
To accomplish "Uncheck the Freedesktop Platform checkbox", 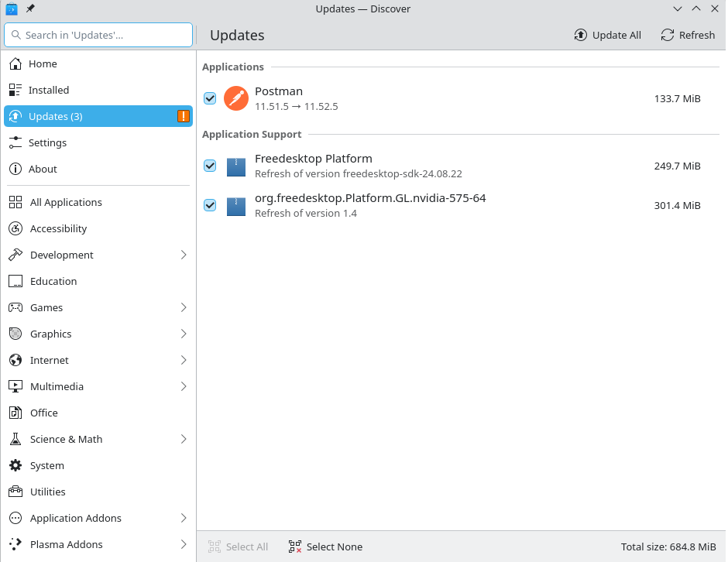I will tap(210, 166).
